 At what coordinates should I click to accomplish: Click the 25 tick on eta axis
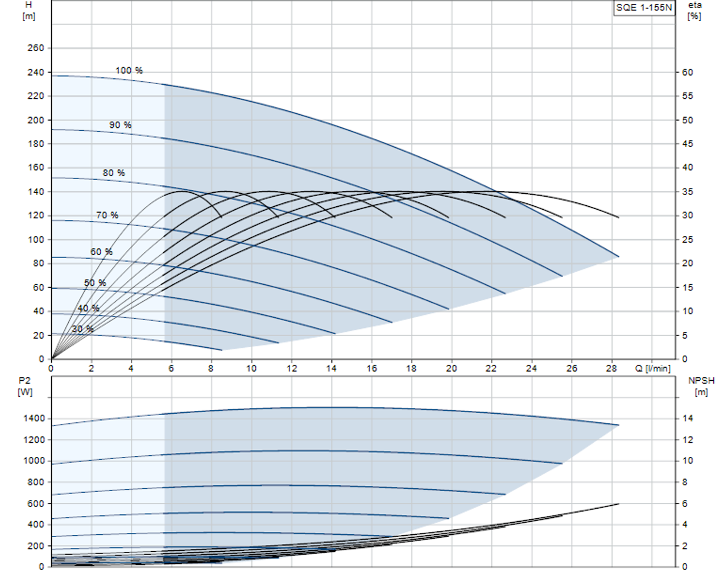point(688,239)
